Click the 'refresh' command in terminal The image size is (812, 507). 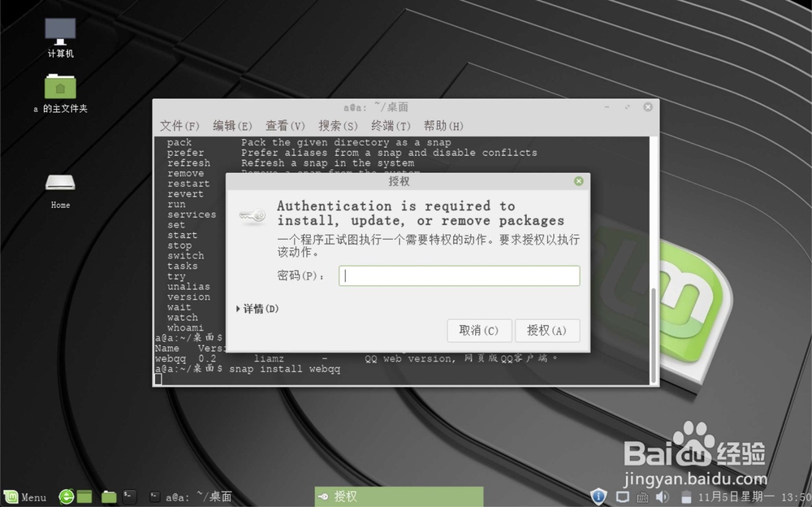coord(188,162)
